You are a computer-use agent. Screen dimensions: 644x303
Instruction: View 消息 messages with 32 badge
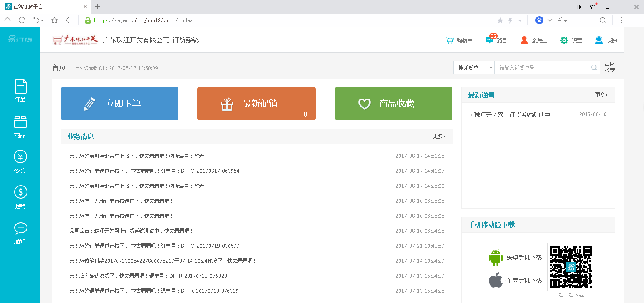click(496, 40)
